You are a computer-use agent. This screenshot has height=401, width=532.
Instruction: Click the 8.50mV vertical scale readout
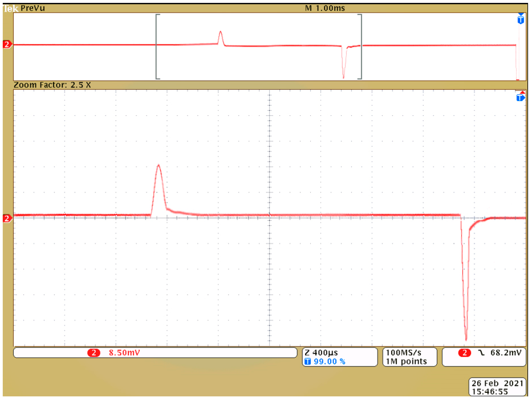pos(124,353)
